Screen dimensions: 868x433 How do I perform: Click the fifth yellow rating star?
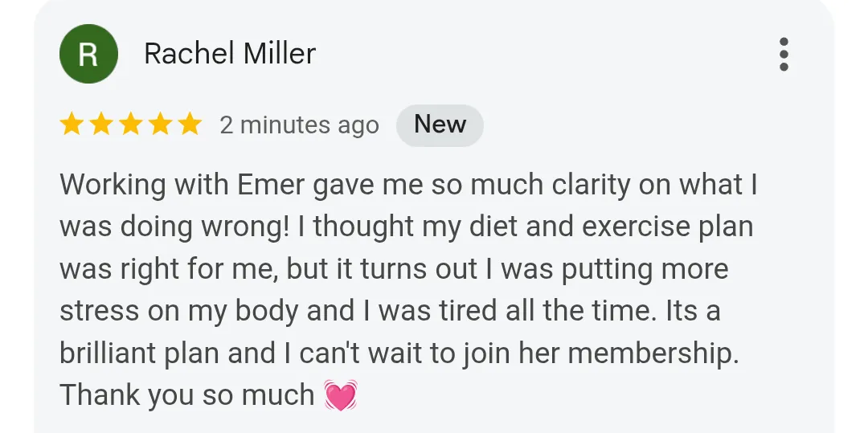tap(189, 125)
